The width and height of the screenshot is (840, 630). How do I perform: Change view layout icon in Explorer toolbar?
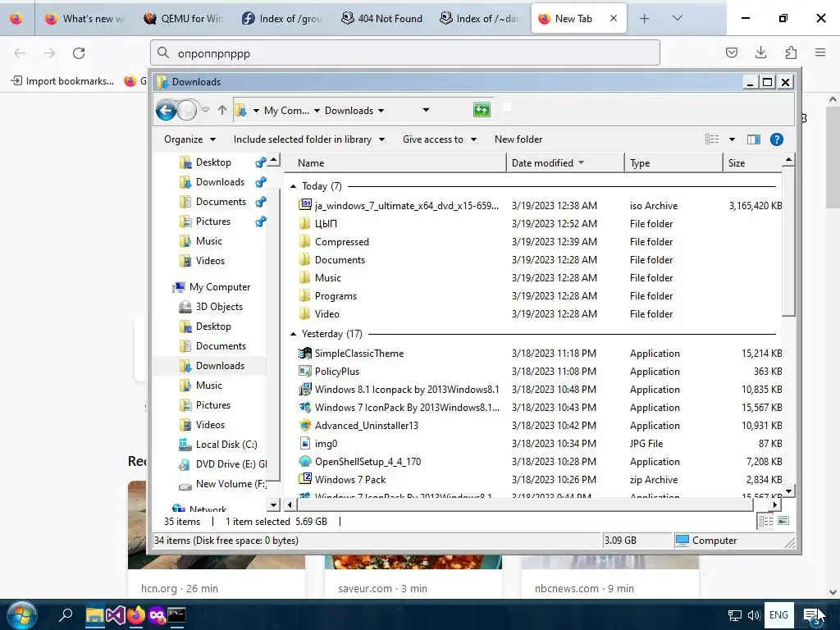coord(712,139)
